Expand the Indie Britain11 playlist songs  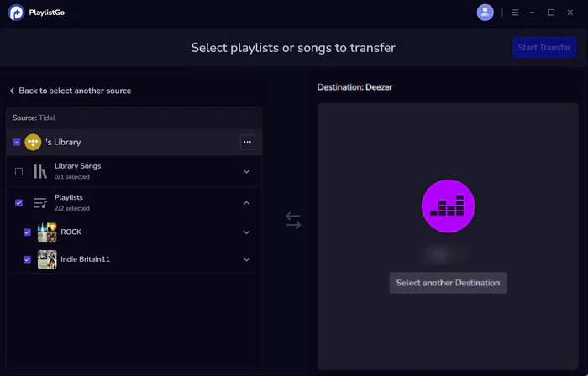pos(246,259)
